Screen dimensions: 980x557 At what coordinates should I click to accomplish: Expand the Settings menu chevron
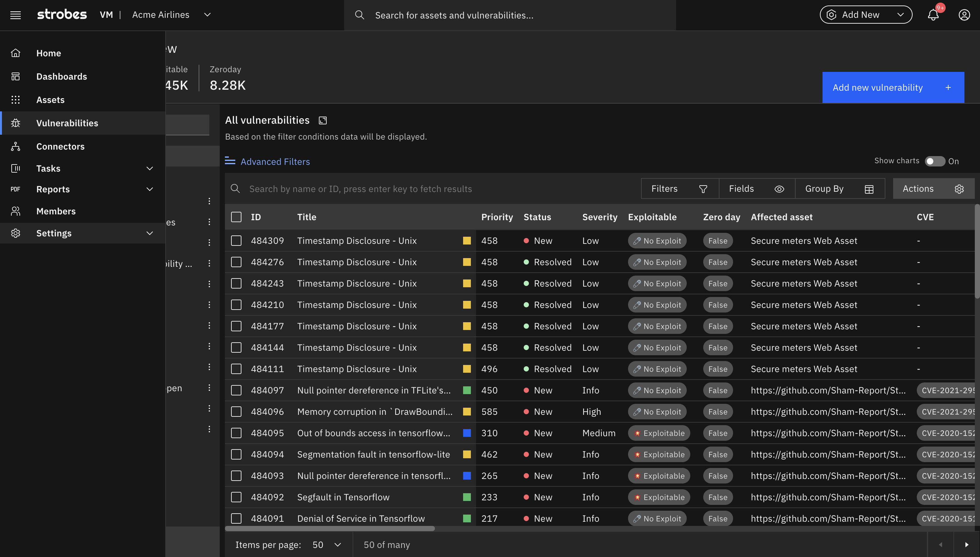coord(150,233)
